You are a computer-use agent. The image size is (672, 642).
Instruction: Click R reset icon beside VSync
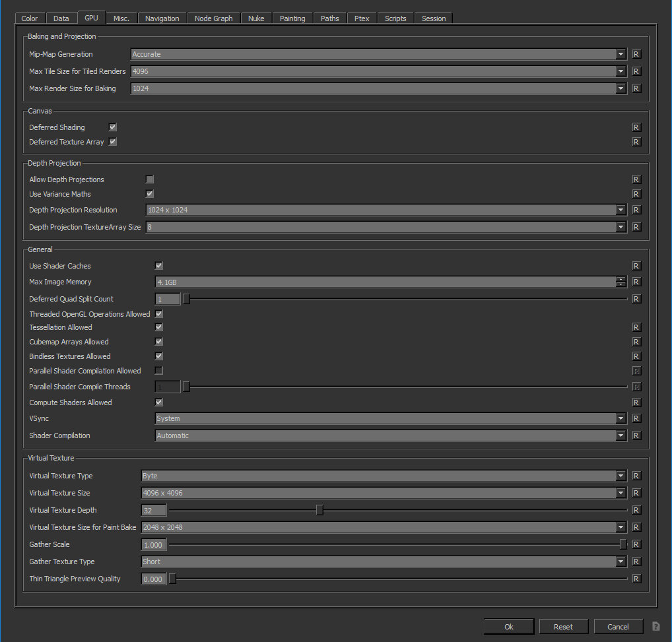coord(636,418)
